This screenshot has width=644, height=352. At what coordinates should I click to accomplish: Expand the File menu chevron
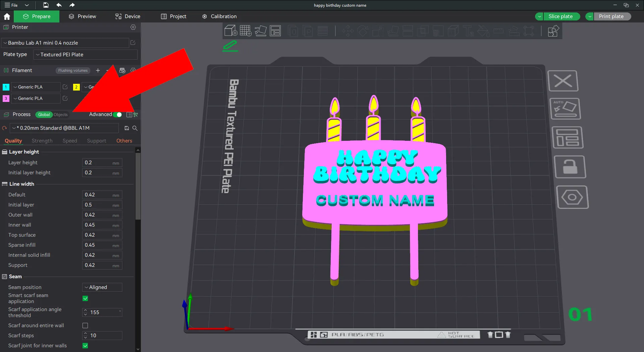(27, 5)
